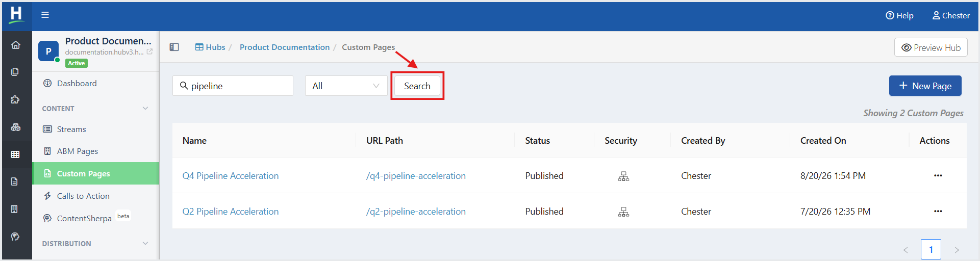980x261 pixels.
Task: Click the previous page arrow
Action: (x=906, y=250)
